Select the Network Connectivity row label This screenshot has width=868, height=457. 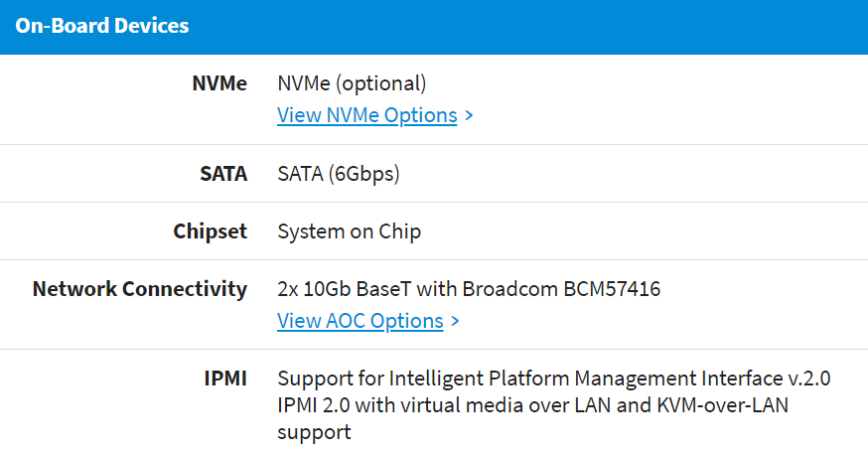tap(139, 289)
